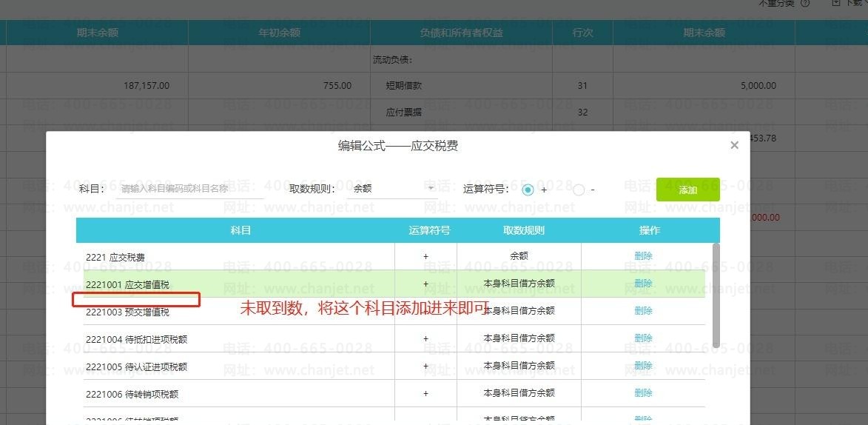
Task: Click the plus sign in the 2221006 row
Action: (425, 393)
